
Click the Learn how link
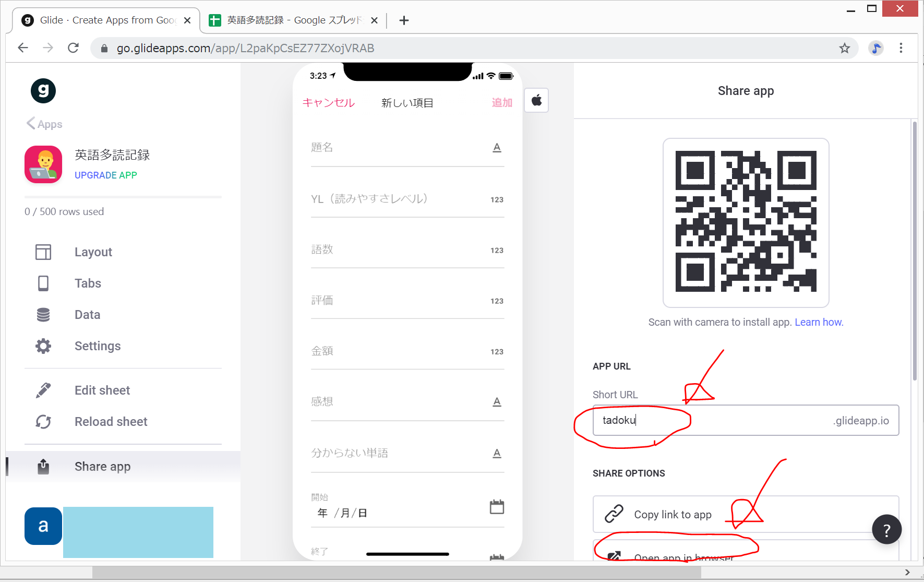[x=819, y=322]
